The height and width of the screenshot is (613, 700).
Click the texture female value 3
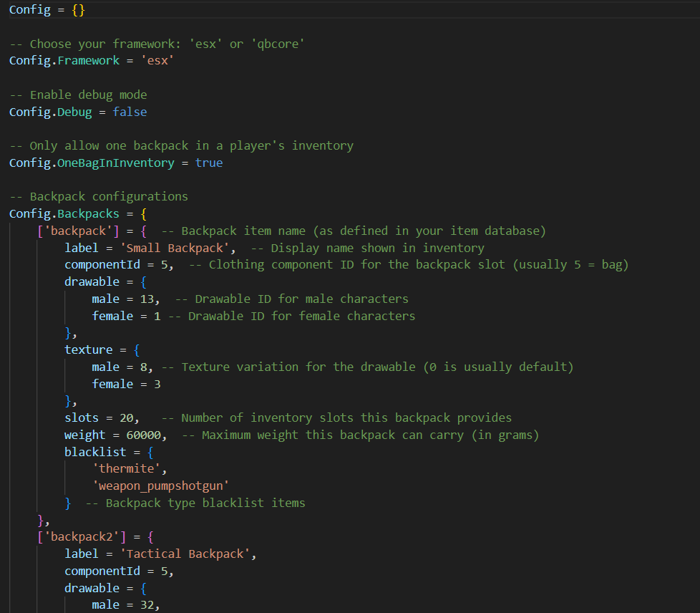[157, 384]
